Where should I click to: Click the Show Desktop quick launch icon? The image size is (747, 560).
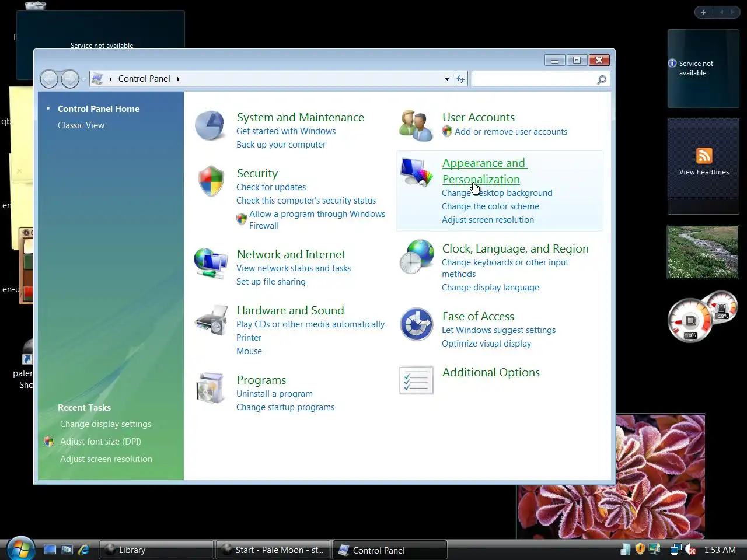tap(50, 549)
